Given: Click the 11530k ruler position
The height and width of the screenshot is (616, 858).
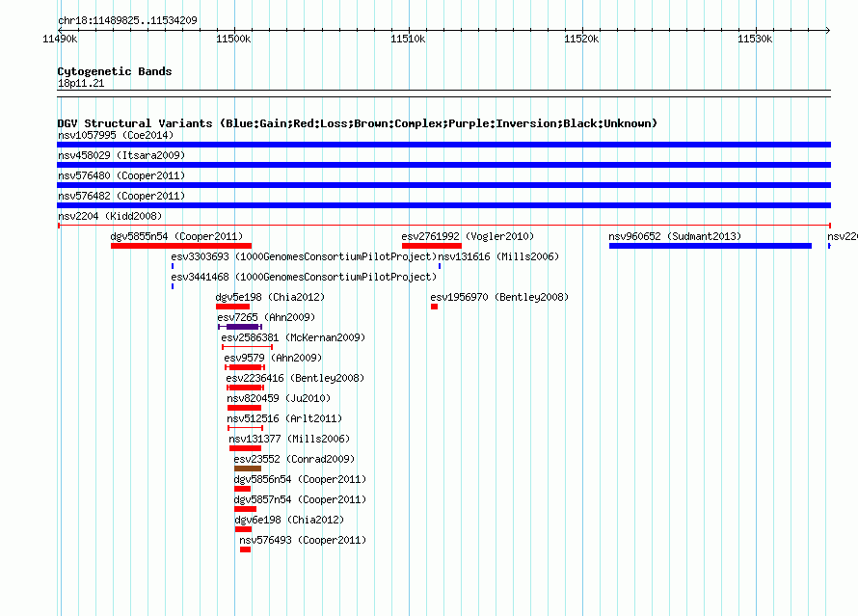Looking at the screenshot, I should tap(755, 39).
